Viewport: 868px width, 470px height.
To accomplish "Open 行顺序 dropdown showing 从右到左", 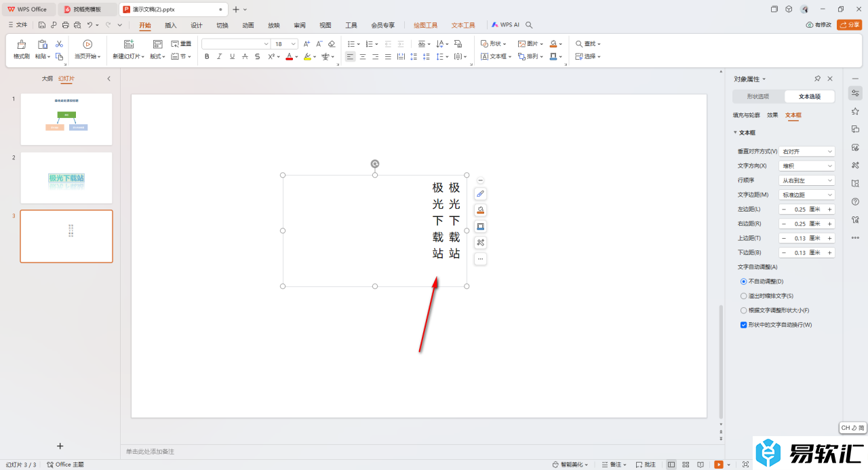I will click(x=806, y=180).
